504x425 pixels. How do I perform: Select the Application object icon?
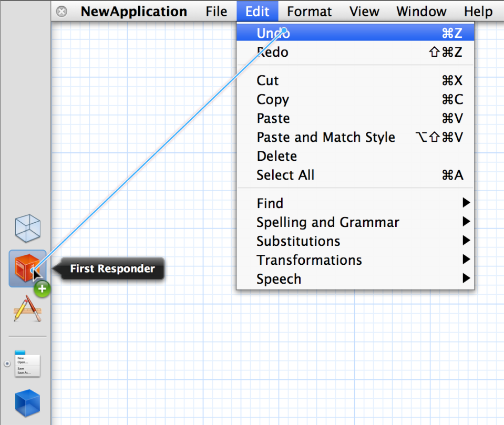[27, 308]
